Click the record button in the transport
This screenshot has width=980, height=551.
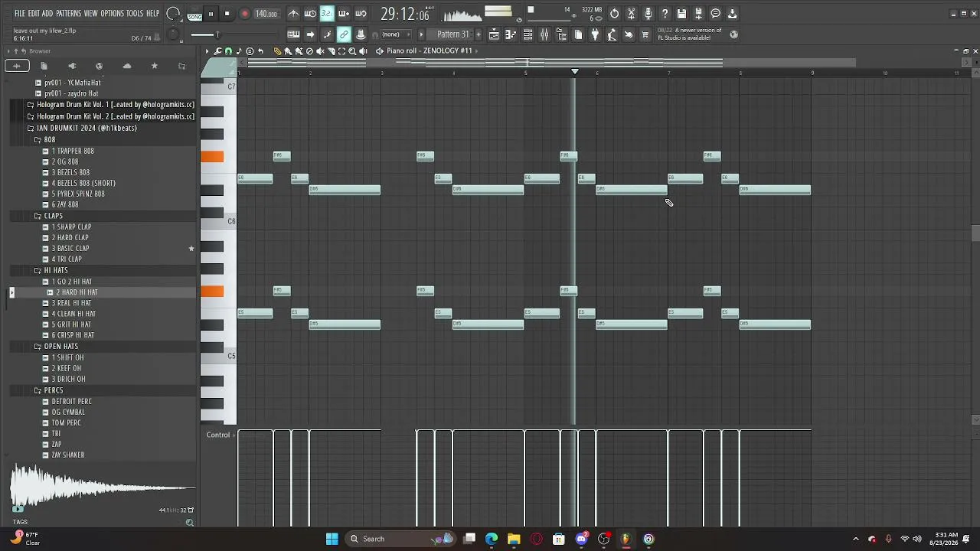(x=245, y=14)
